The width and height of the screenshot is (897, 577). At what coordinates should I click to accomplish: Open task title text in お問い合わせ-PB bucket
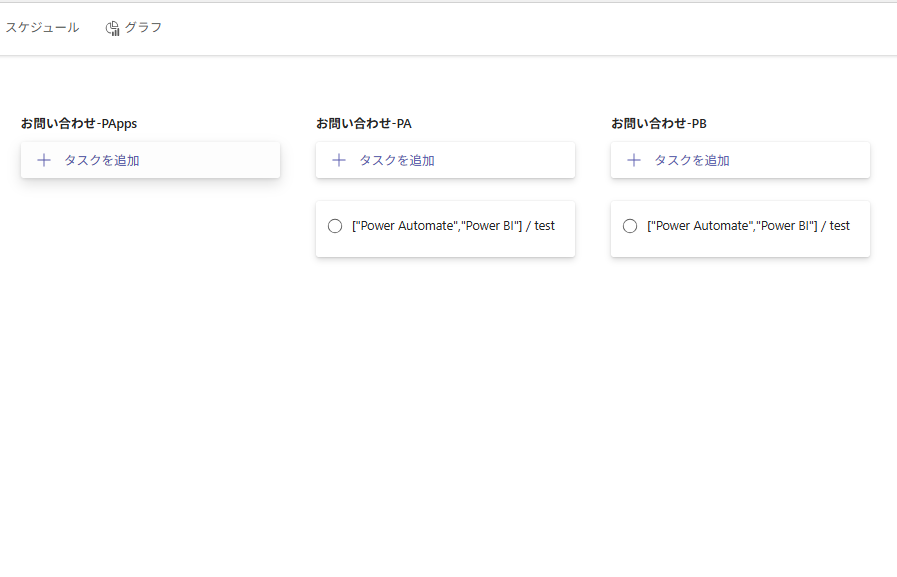point(748,226)
